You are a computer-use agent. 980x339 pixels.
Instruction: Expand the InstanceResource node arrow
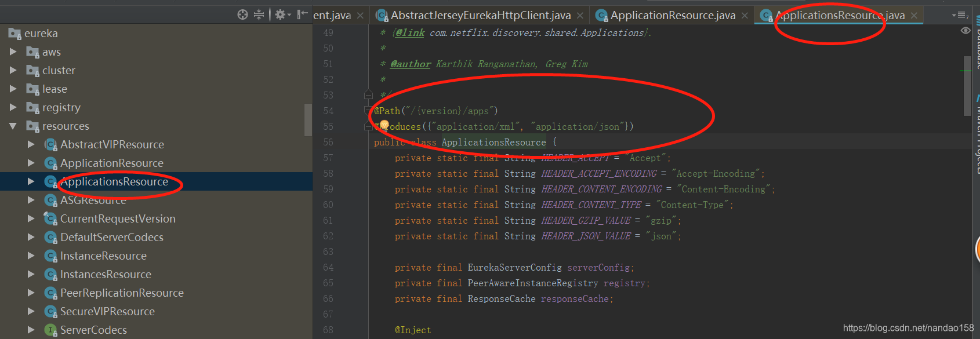pos(31,256)
